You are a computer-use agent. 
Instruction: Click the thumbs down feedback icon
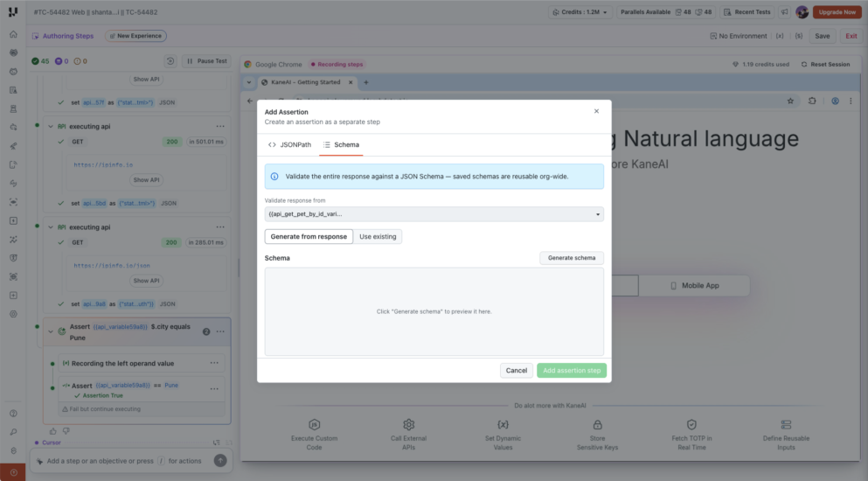[x=66, y=431]
